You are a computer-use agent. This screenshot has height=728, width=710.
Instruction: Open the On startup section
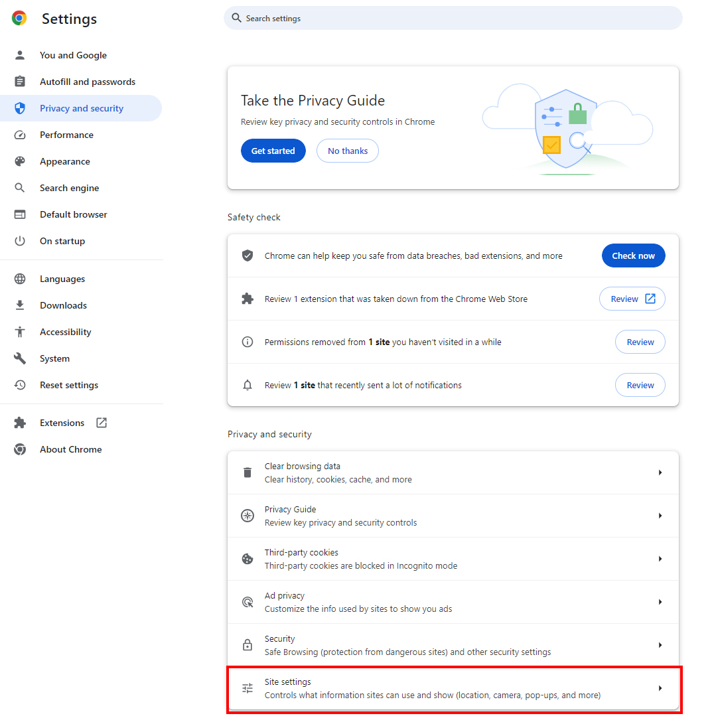pos(81,241)
